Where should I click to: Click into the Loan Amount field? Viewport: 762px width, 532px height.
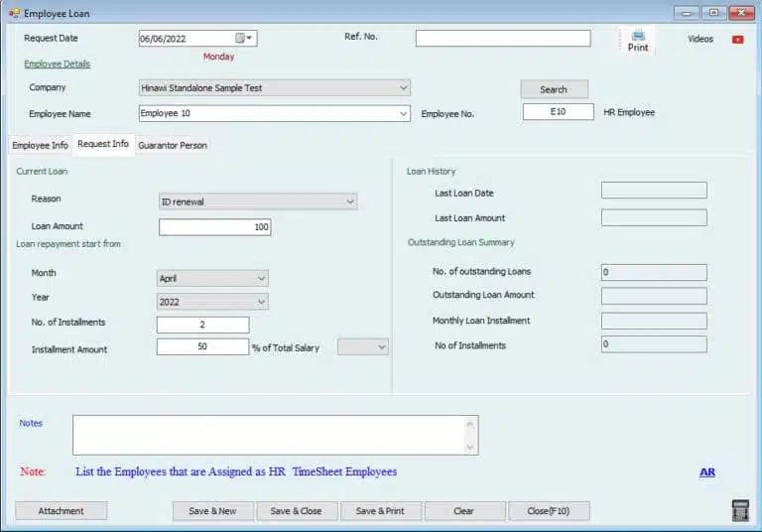[214, 227]
